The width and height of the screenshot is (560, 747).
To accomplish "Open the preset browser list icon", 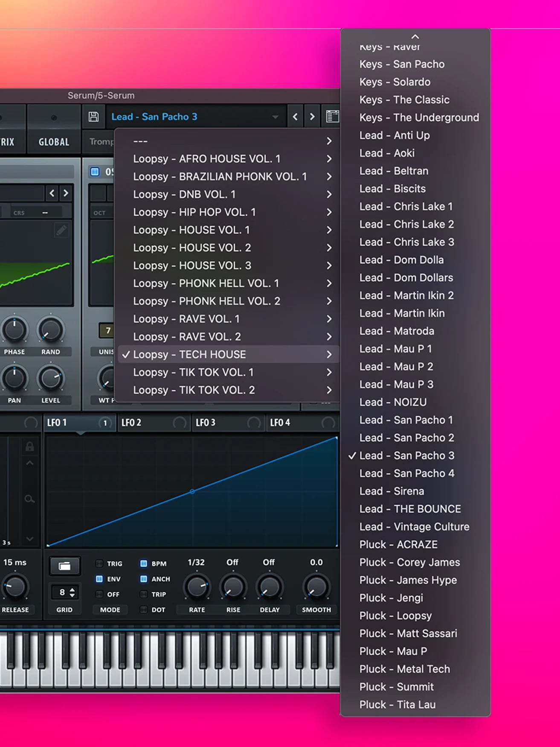I will [x=333, y=117].
